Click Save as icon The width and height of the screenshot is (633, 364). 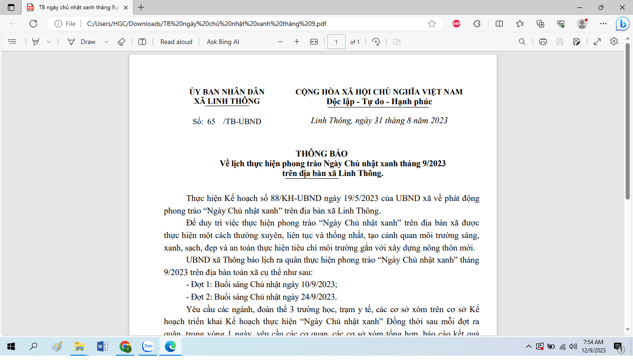click(576, 42)
